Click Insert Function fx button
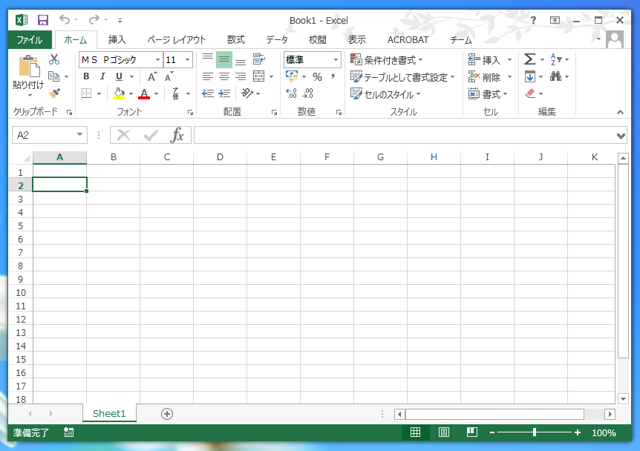The height and width of the screenshot is (451, 640). coord(177,135)
